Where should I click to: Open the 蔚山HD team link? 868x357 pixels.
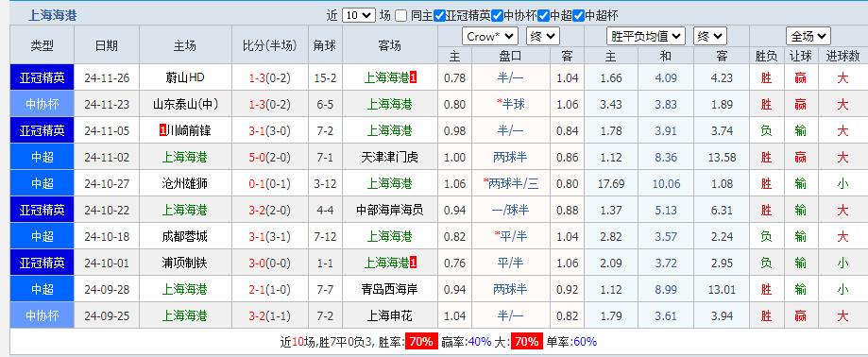click(185, 78)
